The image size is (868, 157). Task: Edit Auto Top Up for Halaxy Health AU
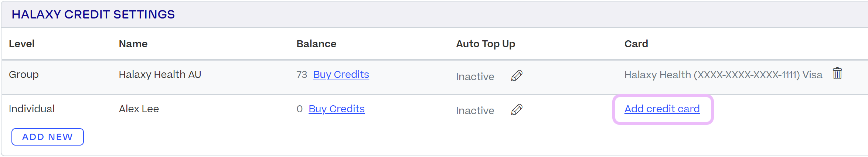click(x=517, y=76)
